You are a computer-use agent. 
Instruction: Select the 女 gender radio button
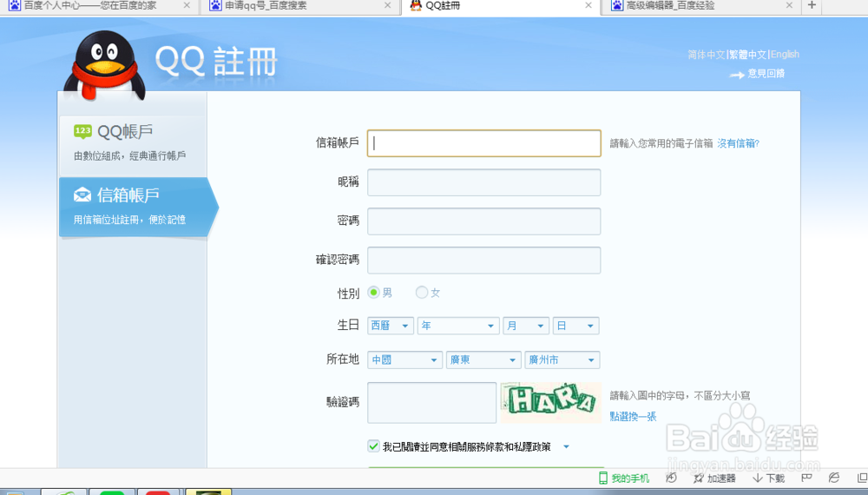point(422,293)
